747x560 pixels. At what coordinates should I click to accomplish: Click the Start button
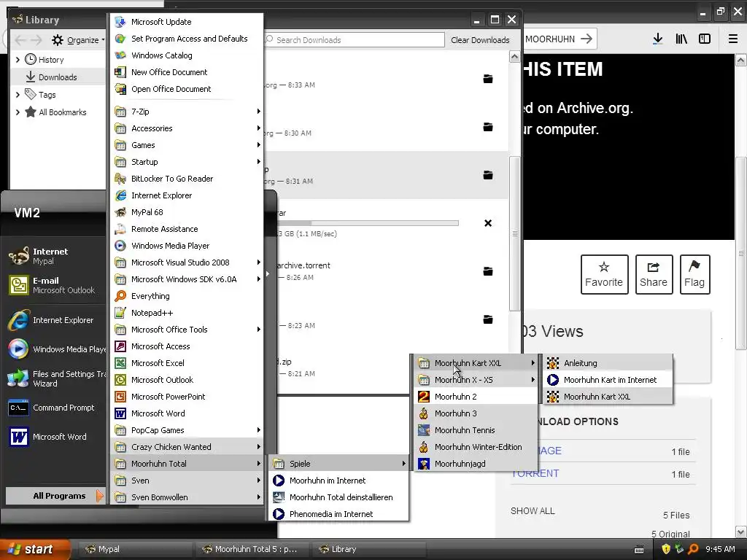click(35, 550)
